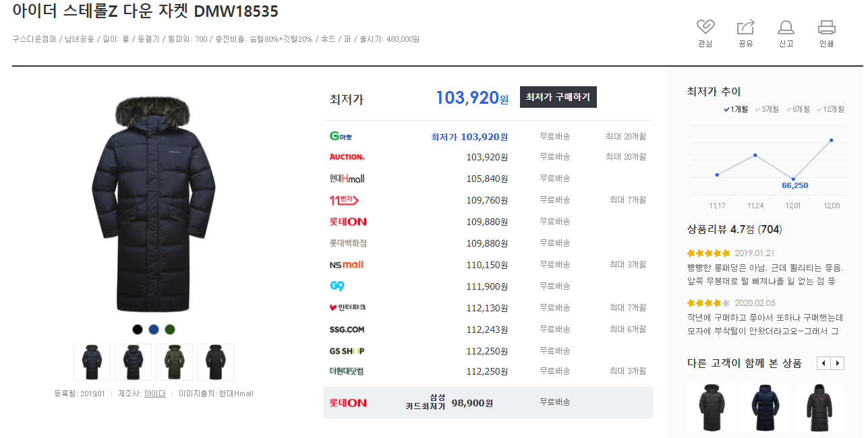Click SSG.COM price 112,243원

pyautogui.click(x=487, y=330)
